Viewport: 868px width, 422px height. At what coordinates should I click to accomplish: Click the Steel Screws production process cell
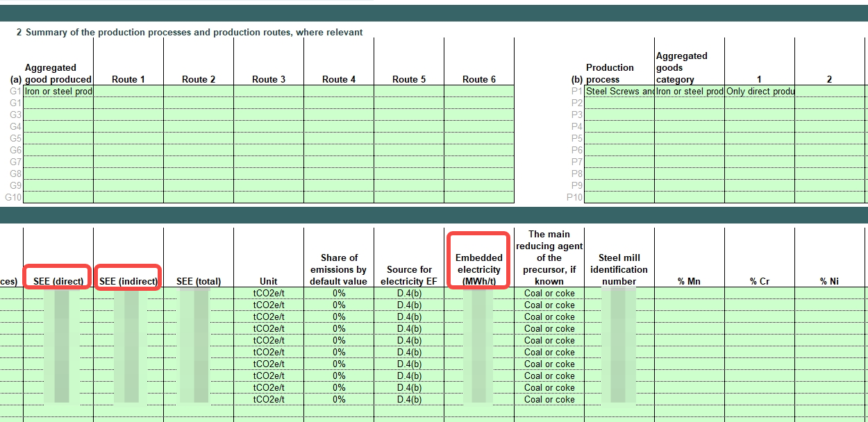pyautogui.click(x=619, y=92)
